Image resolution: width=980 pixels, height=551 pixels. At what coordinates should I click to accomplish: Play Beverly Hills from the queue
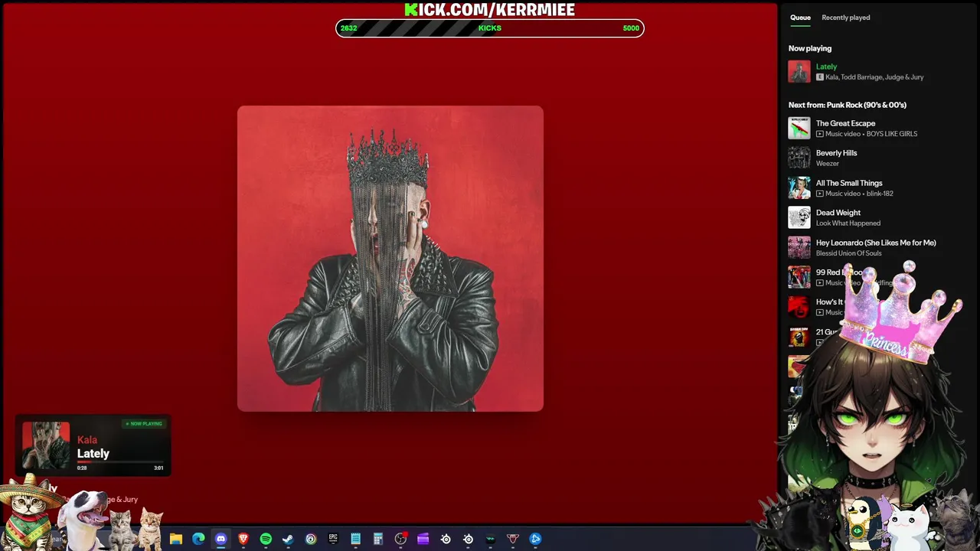[836, 153]
